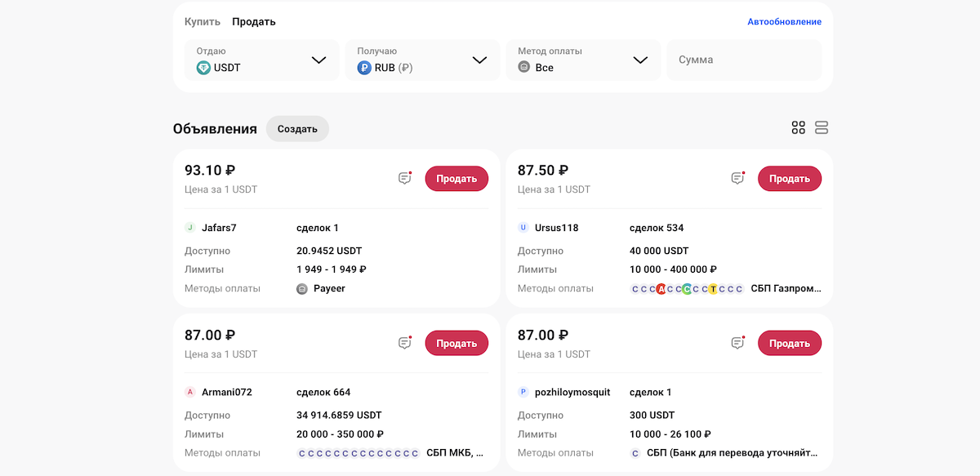Open the Отдаю currency dropdown

(318, 60)
